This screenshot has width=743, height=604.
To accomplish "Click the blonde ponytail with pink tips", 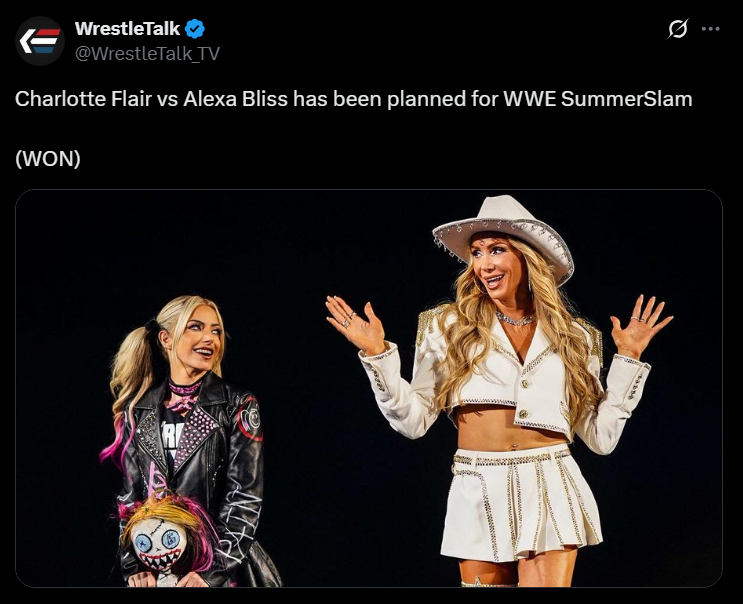I will (127, 384).
